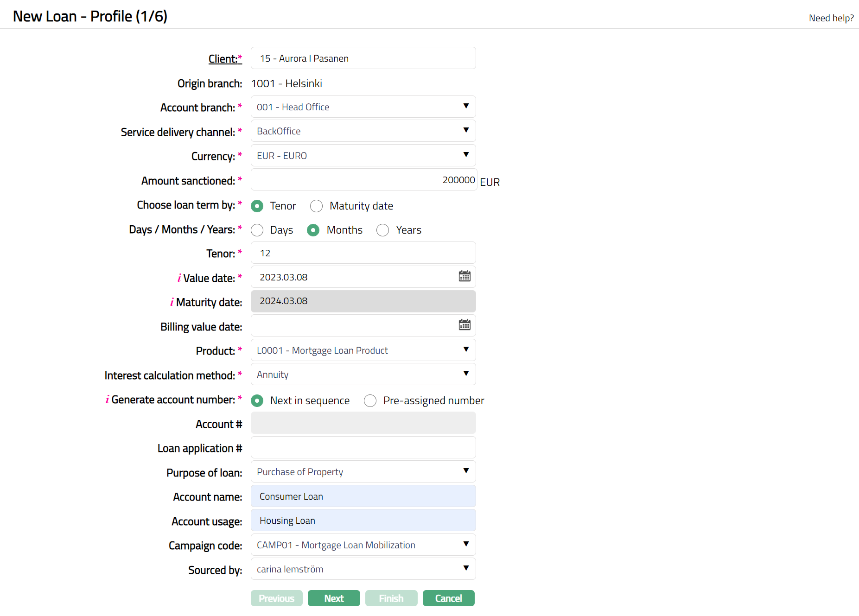Cancel the new loan form

(x=448, y=598)
